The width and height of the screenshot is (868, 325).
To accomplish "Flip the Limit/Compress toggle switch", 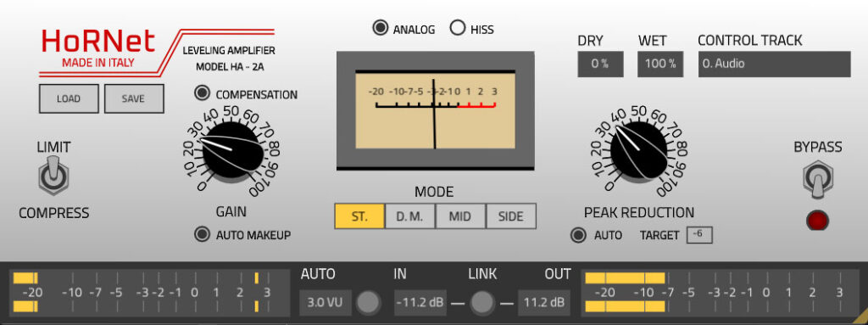I will 53,176.
